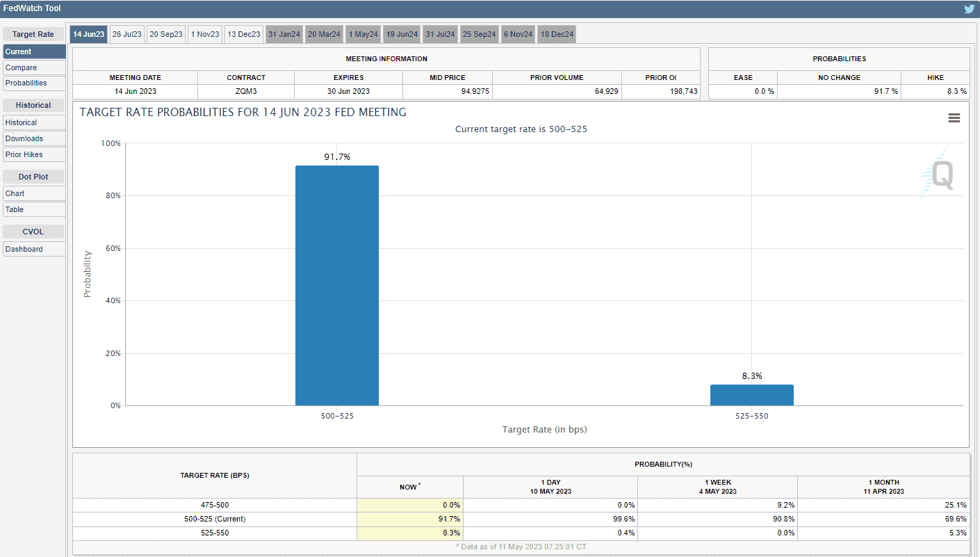Click the 91.7% bar for 500-525
The height and width of the screenshot is (557, 980).
(x=337, y=285)
